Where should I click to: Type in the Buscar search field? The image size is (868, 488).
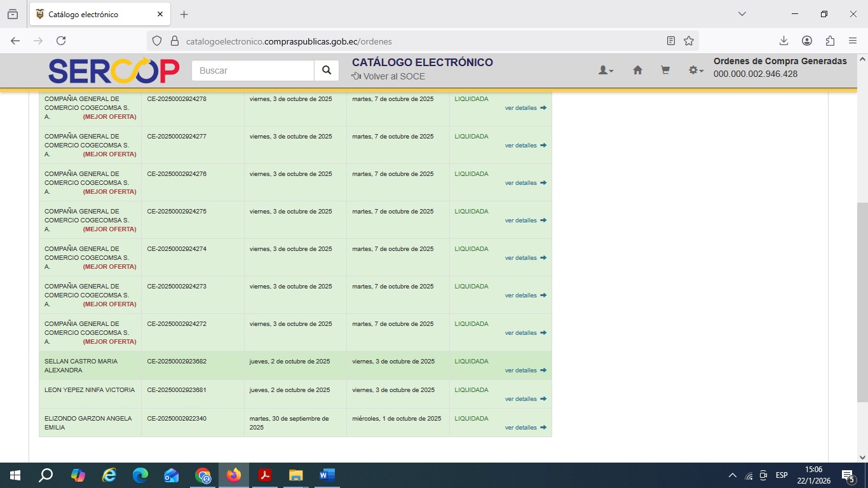253,71
